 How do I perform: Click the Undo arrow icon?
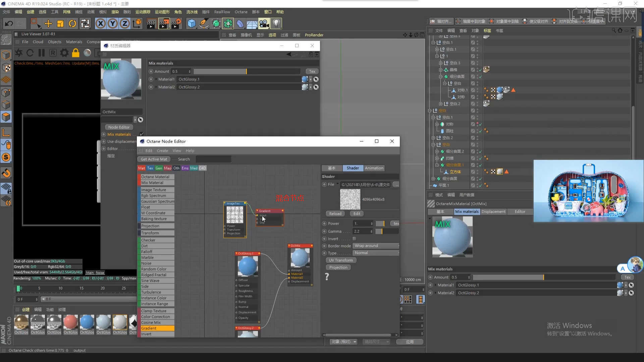pos(9,23)
